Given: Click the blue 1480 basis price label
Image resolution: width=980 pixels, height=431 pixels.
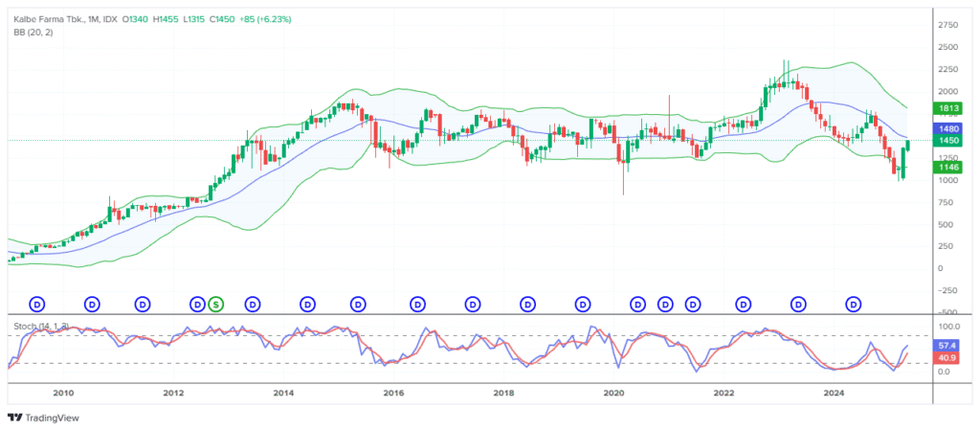Looking at the screenshot, I should pos(948,128).
